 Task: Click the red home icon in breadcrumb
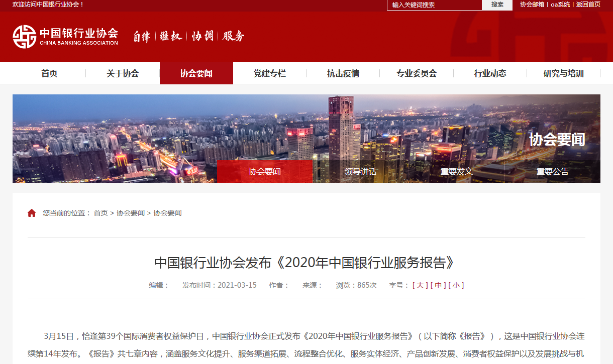32,213
